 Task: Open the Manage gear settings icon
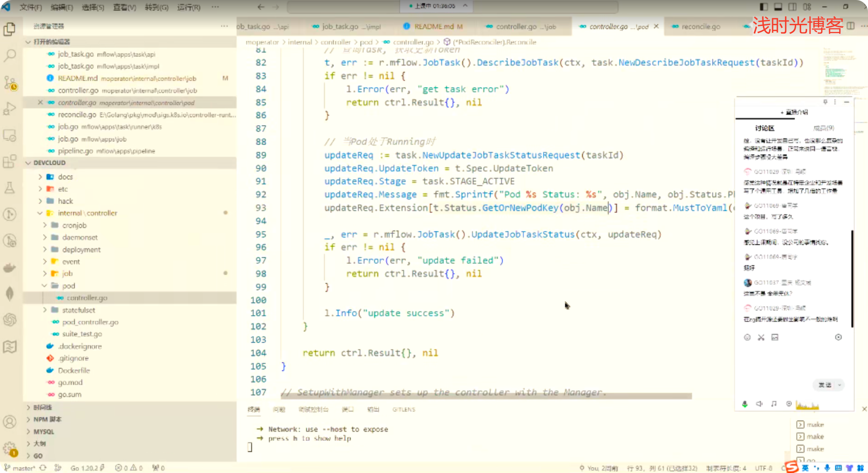pos(10,448)
